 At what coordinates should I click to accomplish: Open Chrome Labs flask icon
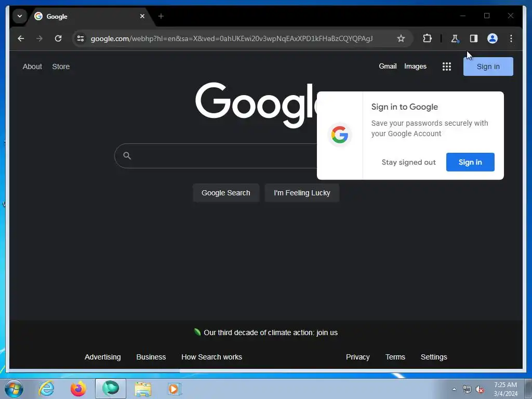455,38
